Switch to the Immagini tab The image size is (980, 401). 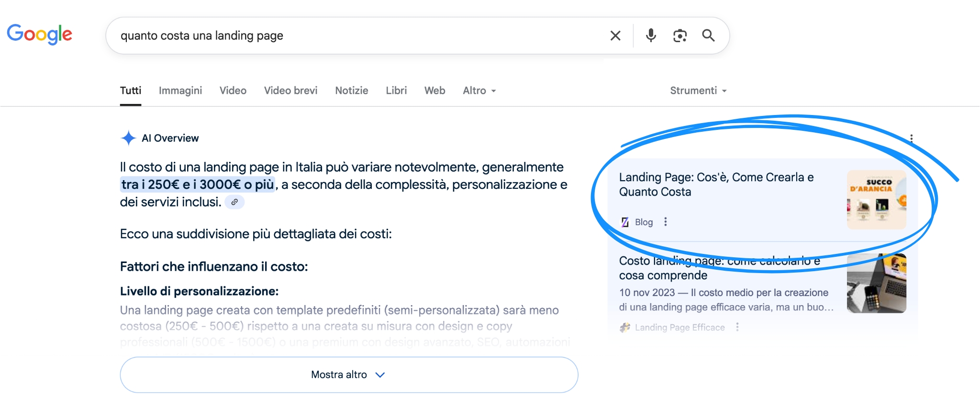pos(180,91)
